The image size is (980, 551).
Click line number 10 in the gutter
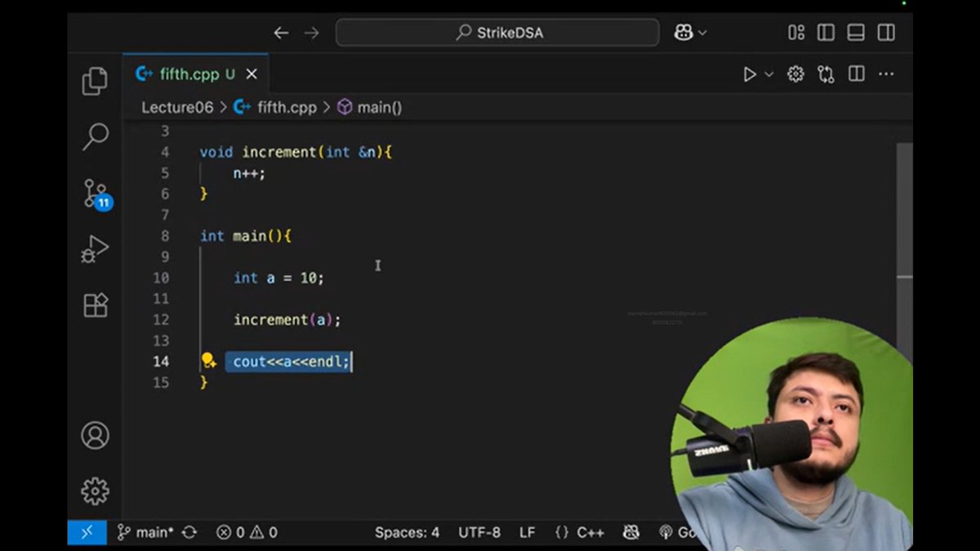point(161,278)
